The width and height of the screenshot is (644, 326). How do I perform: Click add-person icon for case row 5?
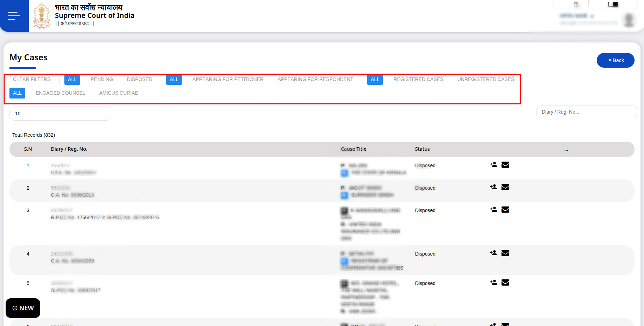pos(493,283)
